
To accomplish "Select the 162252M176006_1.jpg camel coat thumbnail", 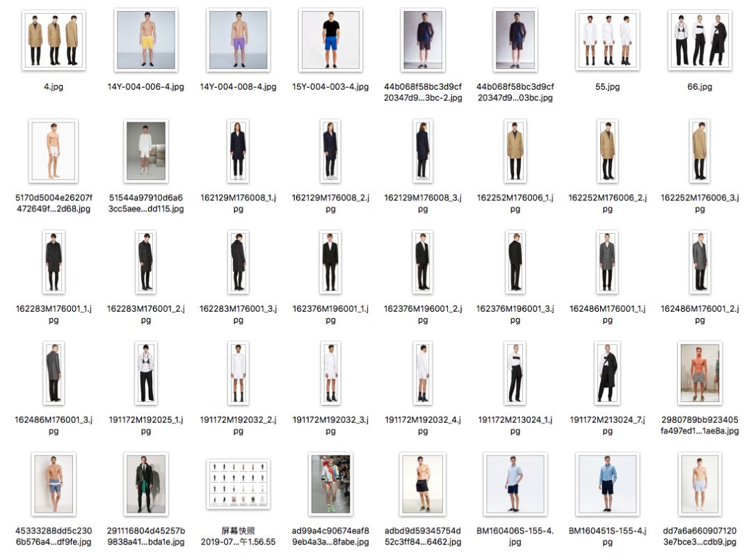I will 515,151.
